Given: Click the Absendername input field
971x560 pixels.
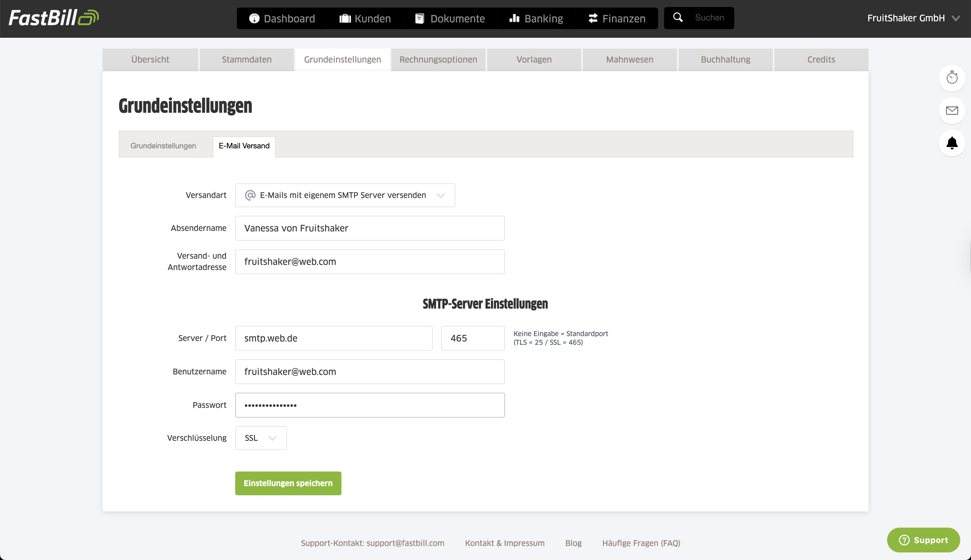Looking at the screenshot, I should (x=370, y=228).
